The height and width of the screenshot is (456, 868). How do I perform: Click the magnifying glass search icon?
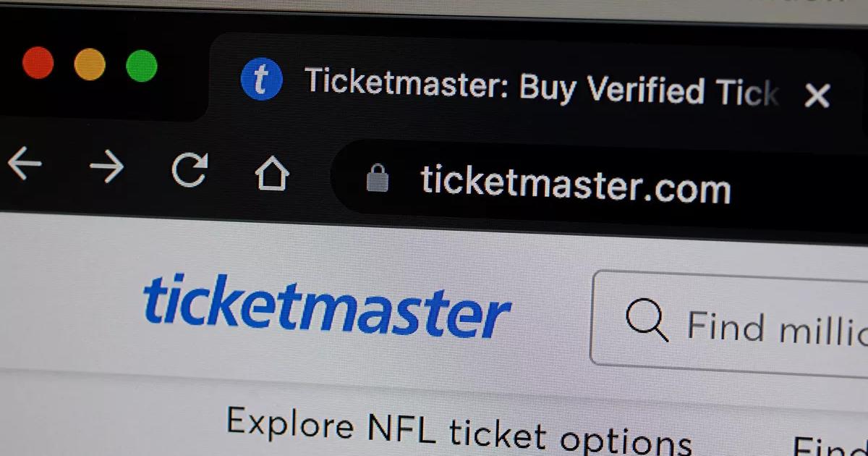pos(646,320)
